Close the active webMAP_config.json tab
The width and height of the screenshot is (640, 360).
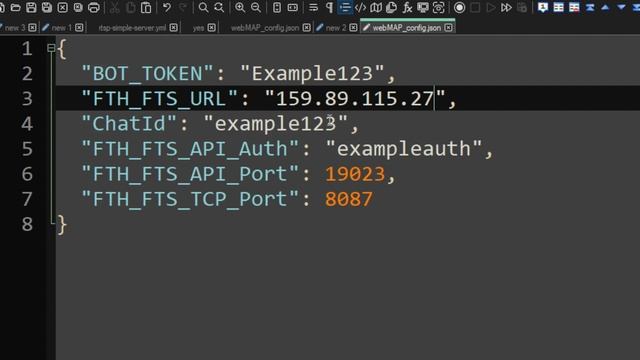pos(449,28)
